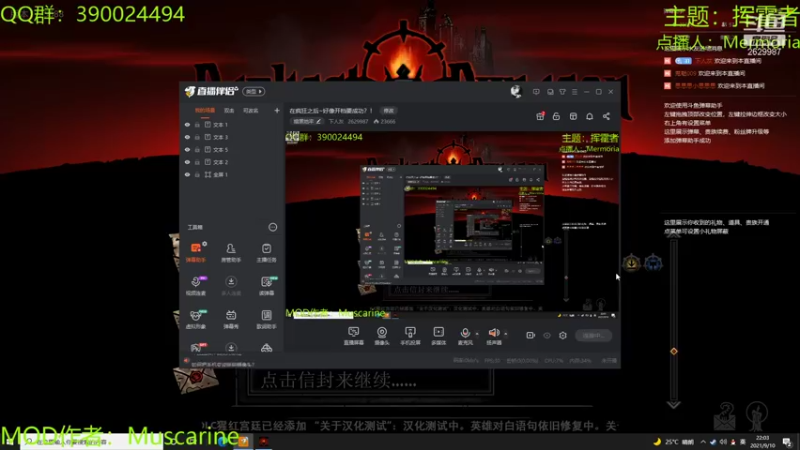Click the game's scroll-down arrow
The height and width of the screenshot is (450, 800).
673,404
